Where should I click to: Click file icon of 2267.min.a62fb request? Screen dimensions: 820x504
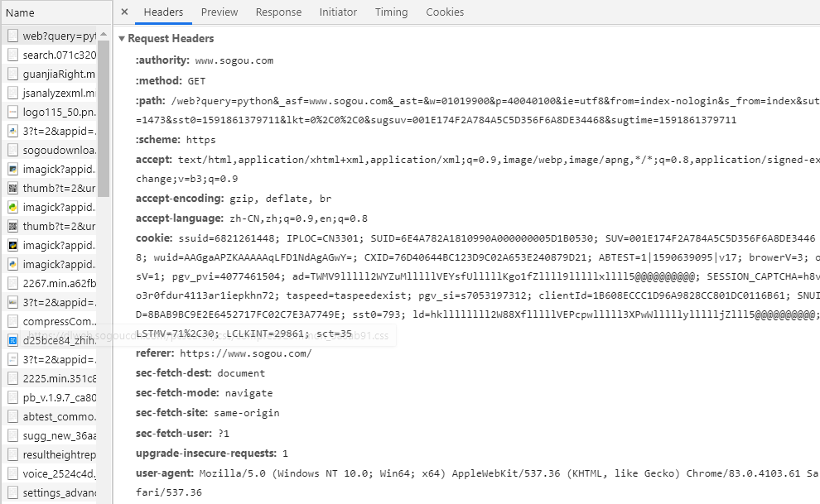tap(12, 284)
